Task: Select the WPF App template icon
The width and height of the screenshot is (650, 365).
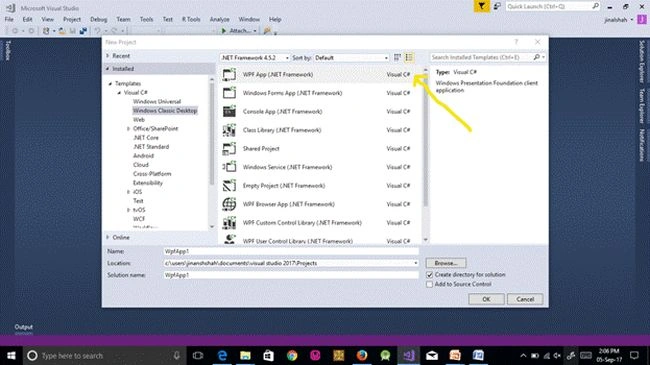Action: 229,75
